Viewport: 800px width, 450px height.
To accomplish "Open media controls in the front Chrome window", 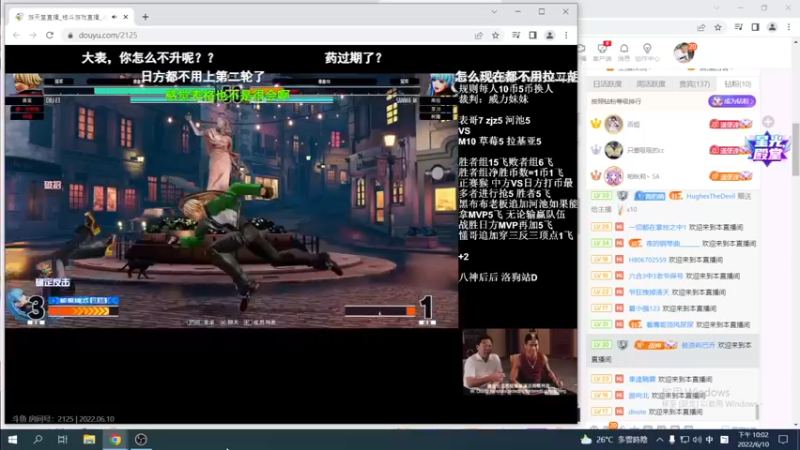I will point(516,35).
